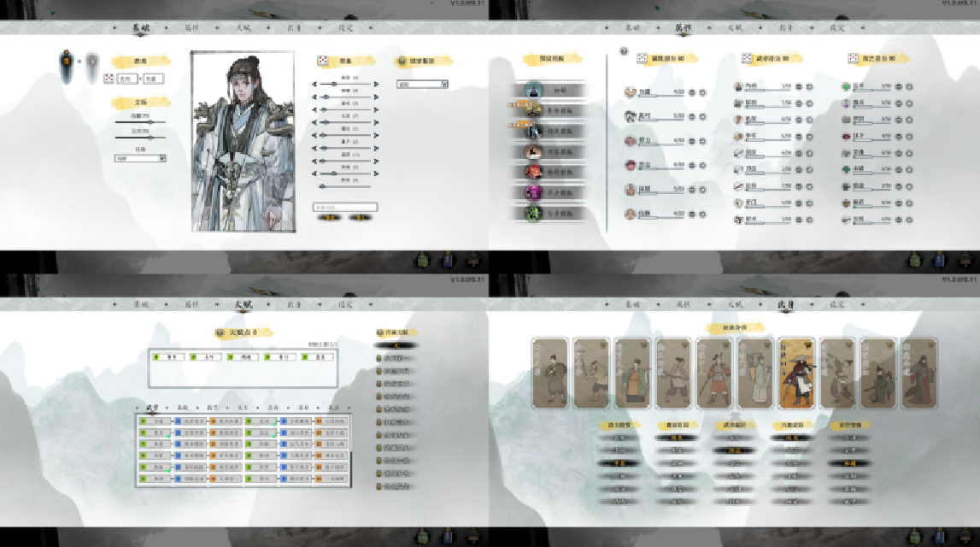Select the 初始 preset template icon

pyautogui.click(x=534, y=90)
